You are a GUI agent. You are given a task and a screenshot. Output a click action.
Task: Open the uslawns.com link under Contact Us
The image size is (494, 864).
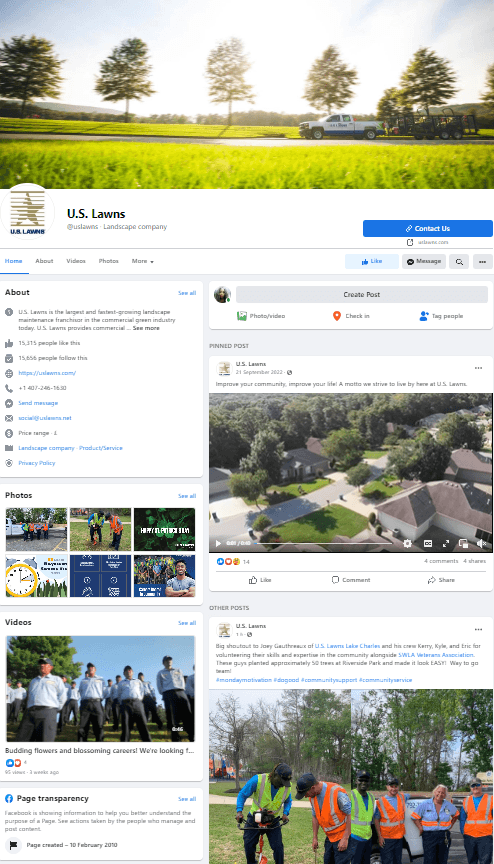pyautogui.click(x=433, y=242)
